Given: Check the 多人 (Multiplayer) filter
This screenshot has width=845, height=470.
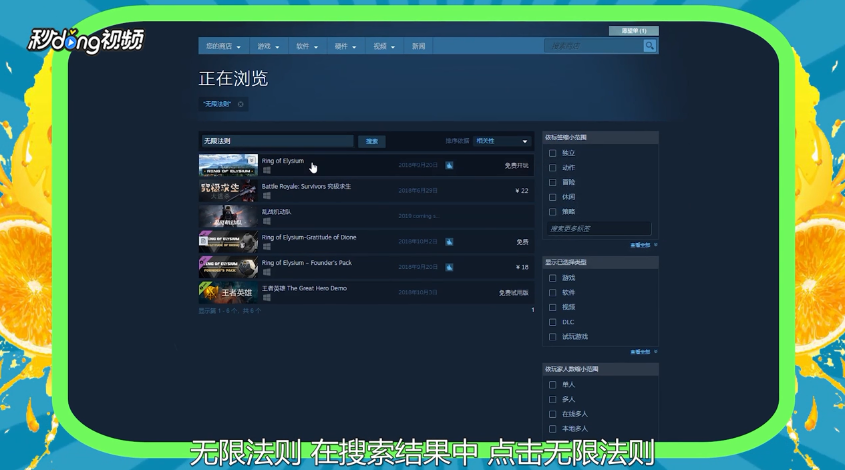Looking at the screenshot, I should click(552, 399).
